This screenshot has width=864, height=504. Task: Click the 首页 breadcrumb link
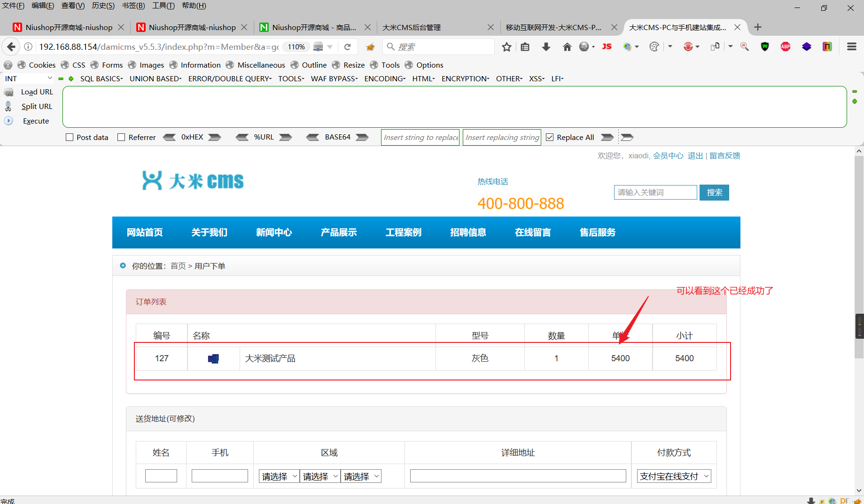click(178, 266)
